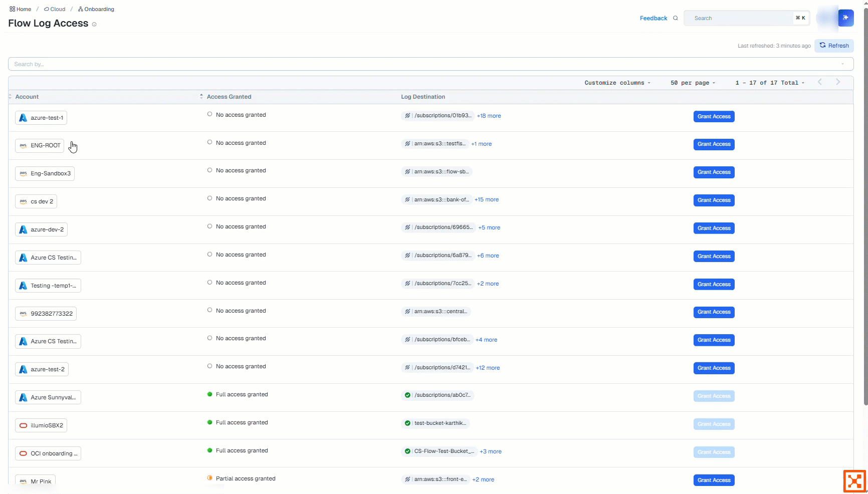Grant Access for 992382773322
868x494 pixels.
(x=714, y=312)
